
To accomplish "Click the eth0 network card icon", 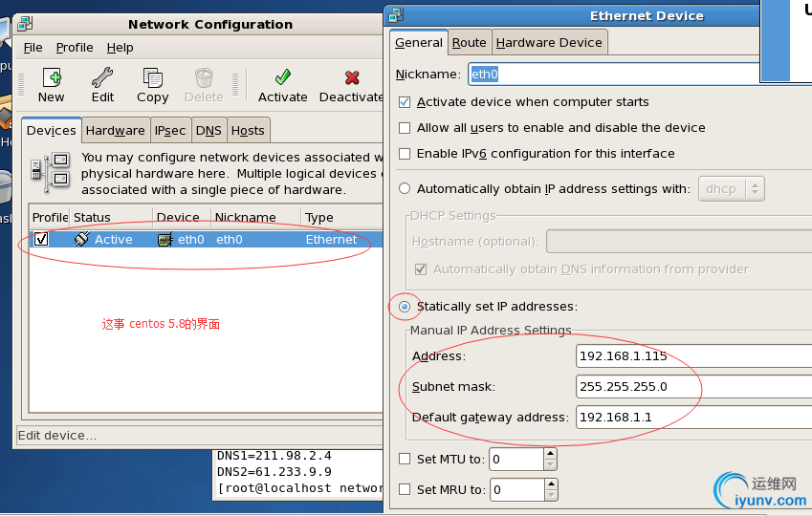I will [165, 240].
